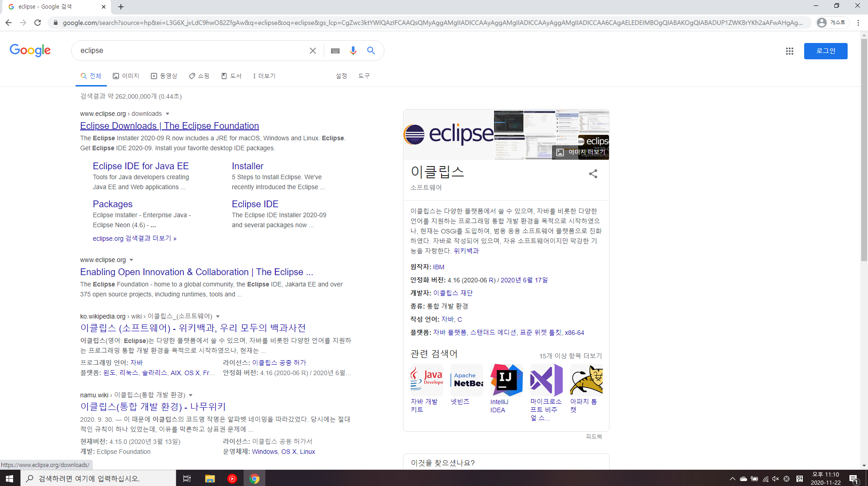Click the site lock icon in address bar
Image resolution: width=868 pixels, height=486 pixels.
click(x=55, y=23)
